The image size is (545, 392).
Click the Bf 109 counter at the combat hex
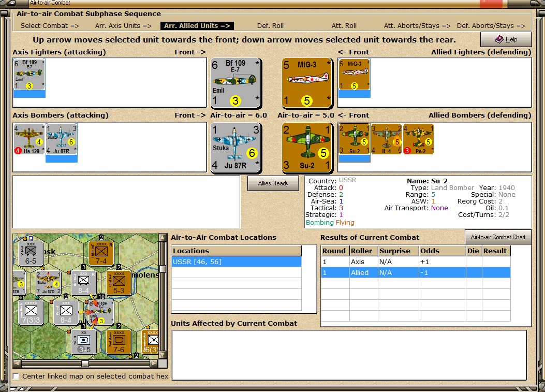pyautogui.click(x=101, y=313)
